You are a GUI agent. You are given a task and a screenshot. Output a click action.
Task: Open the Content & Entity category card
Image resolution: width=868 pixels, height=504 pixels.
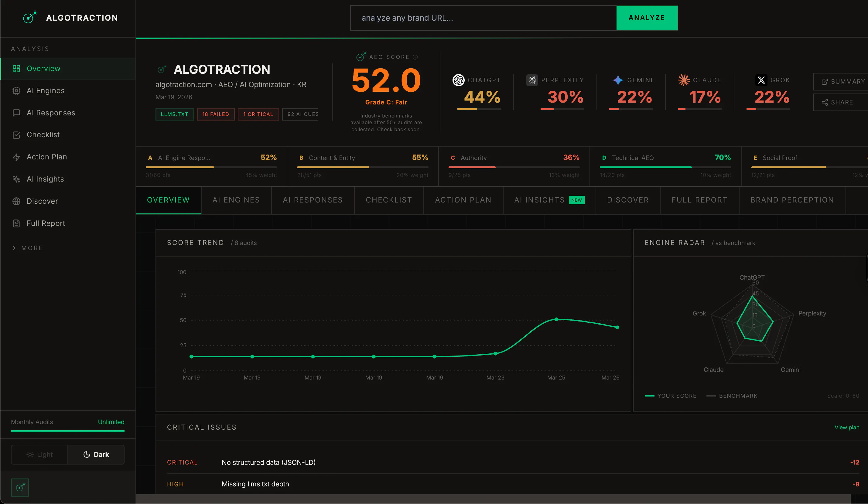click(363, 166)
